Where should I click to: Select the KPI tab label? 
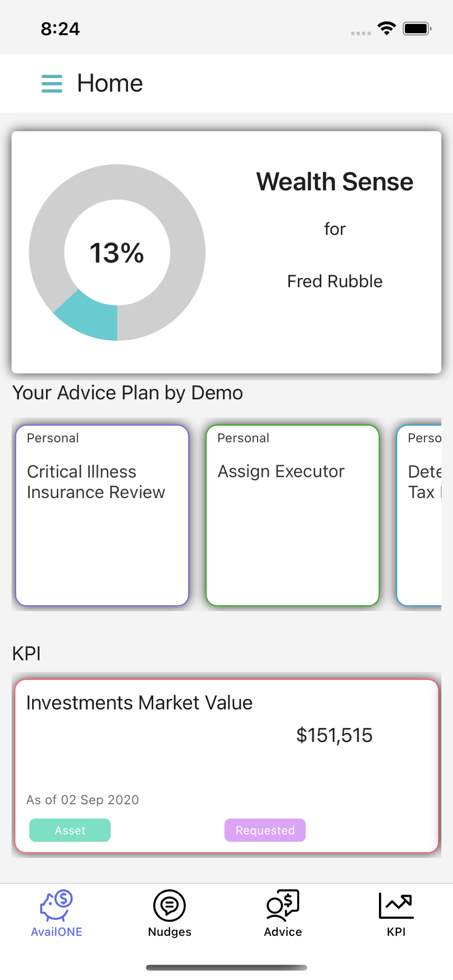[396, 932]
